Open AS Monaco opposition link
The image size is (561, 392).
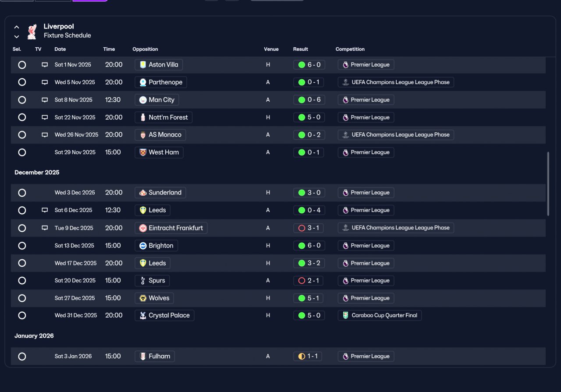[x=160, y=135]
